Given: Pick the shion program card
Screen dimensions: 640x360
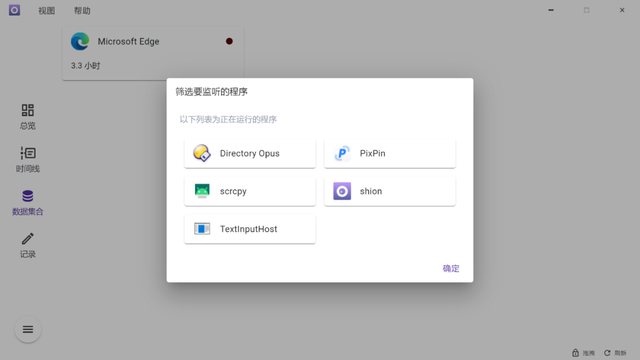Looking at the screenshot, I should click(x=389, y=191).
